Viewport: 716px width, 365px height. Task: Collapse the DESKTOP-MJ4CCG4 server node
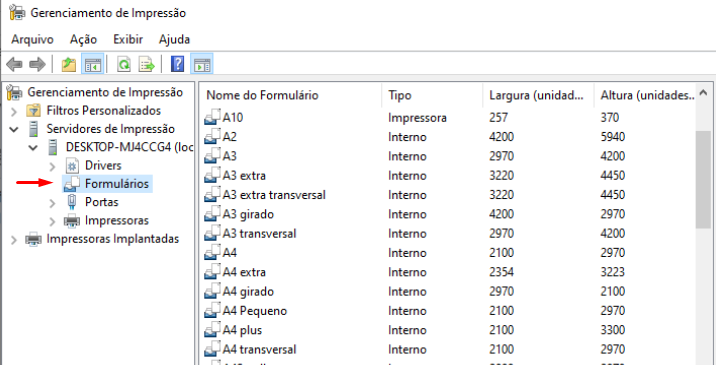point(33,148)
